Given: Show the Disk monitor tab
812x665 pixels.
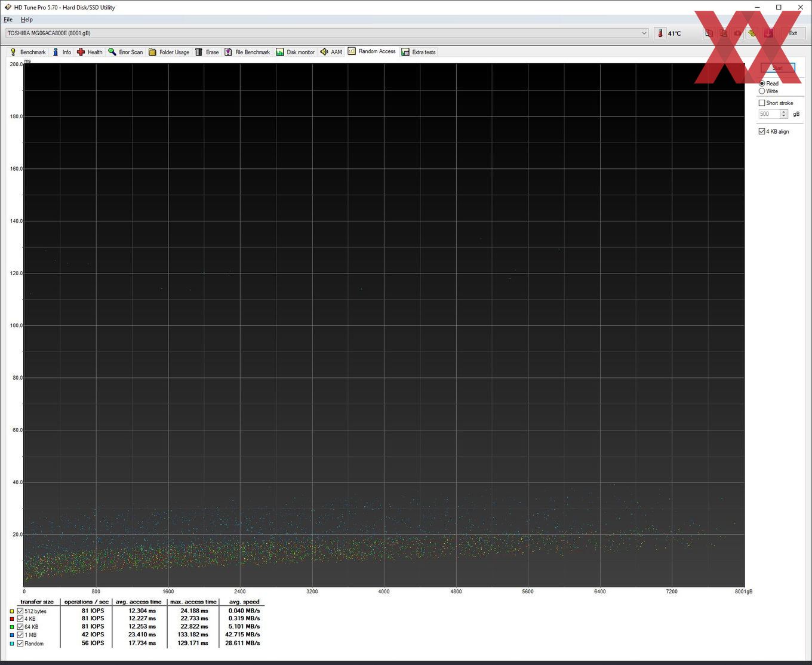Looking at the screenshot, I should tap(295, 52).
